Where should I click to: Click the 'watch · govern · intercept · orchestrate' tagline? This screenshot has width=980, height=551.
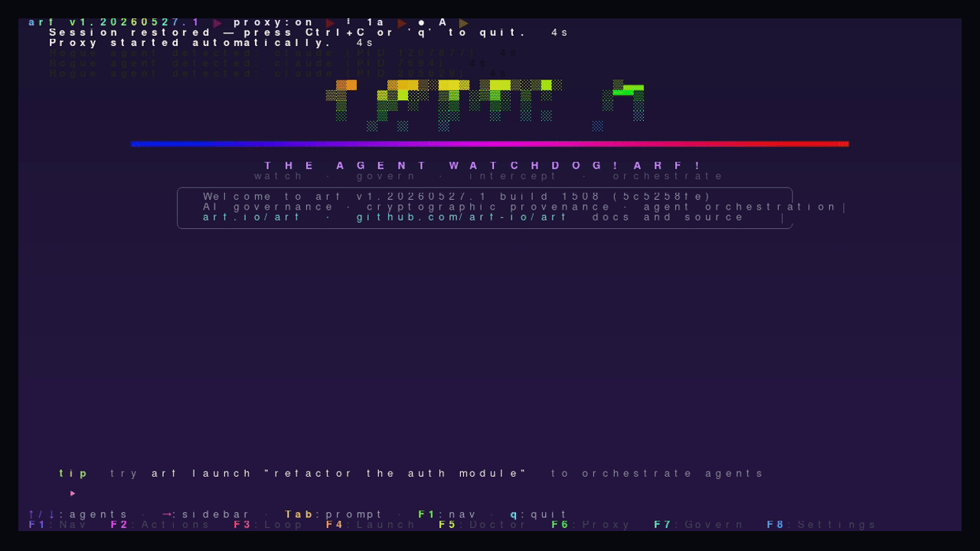click(x=489, y=176)
